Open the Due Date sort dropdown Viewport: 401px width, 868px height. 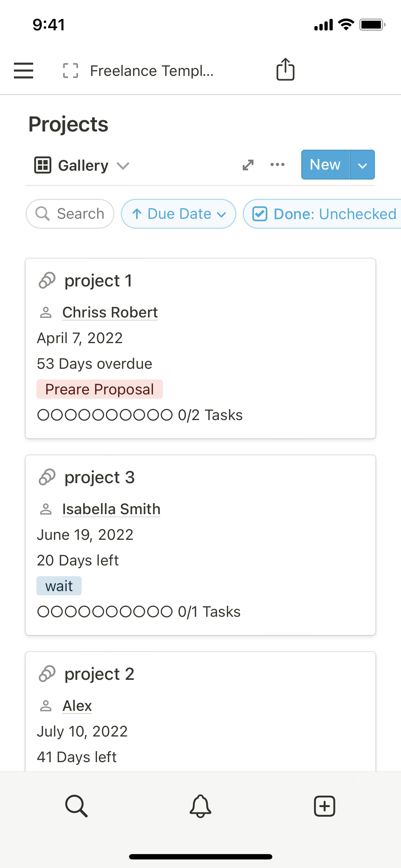(x=179, y=214)
